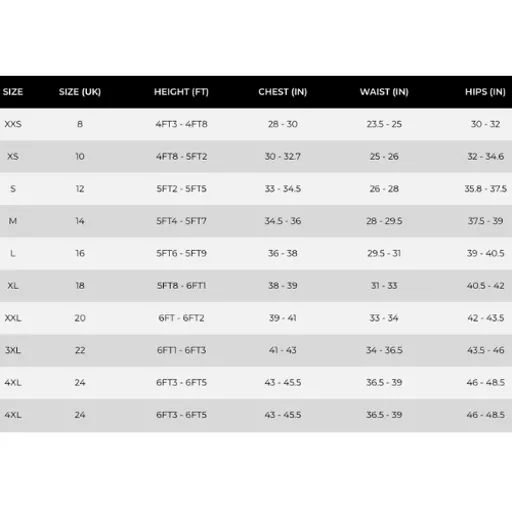The width and height of the screenshot is (512, 512).
Task: Click the HIPS (IN) header
Action: (x=485, y=92)
